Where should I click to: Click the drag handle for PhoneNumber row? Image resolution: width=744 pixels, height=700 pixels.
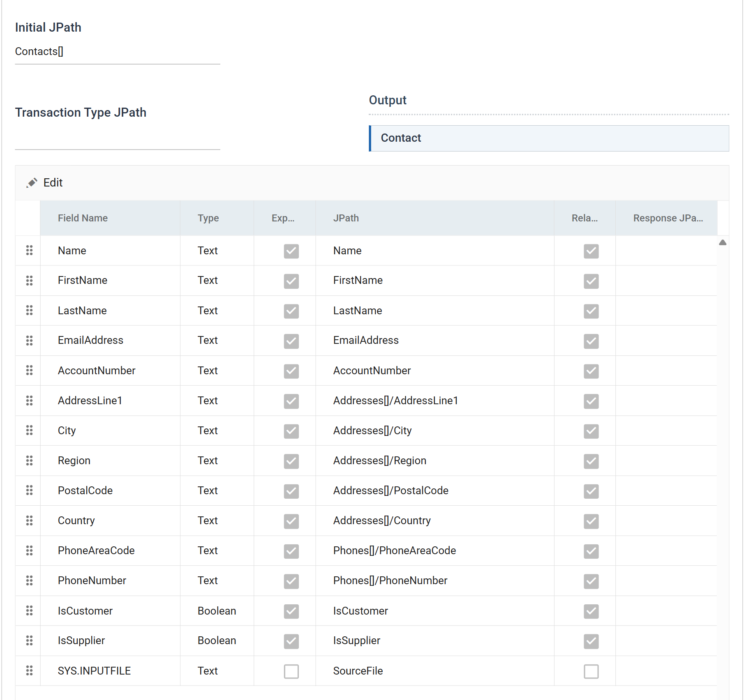point(29,580)
